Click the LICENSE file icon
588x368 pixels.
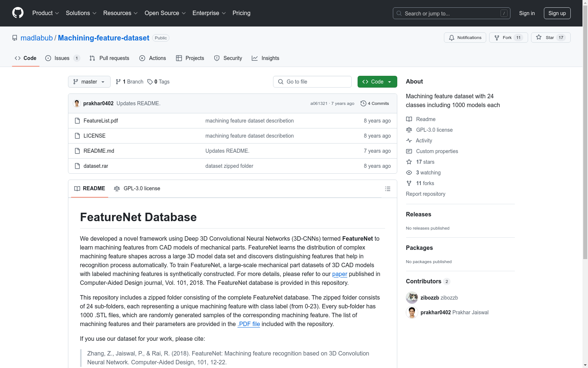pyautogui.click(x=77, y=136)
